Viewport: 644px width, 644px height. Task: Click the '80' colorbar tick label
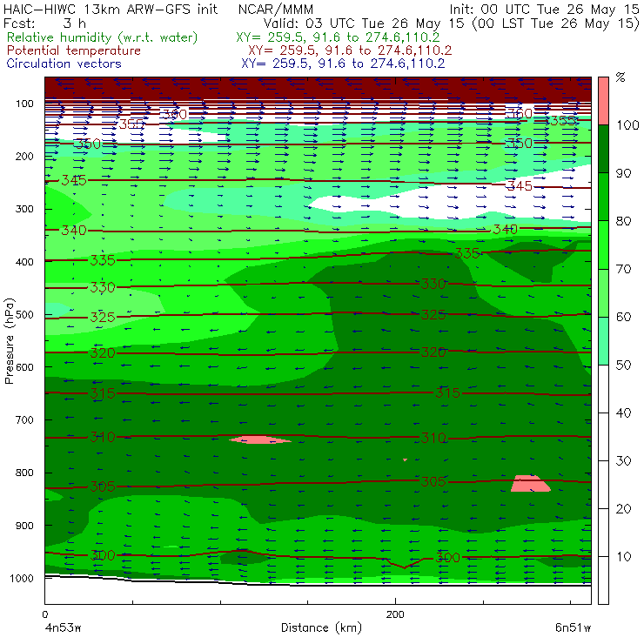pos(623,221)
